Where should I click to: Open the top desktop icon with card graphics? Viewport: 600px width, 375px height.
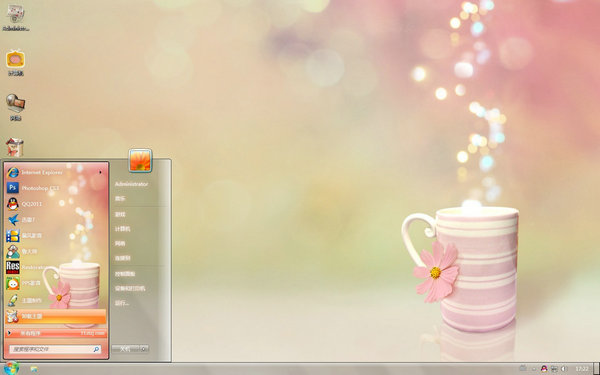(15, 17)
